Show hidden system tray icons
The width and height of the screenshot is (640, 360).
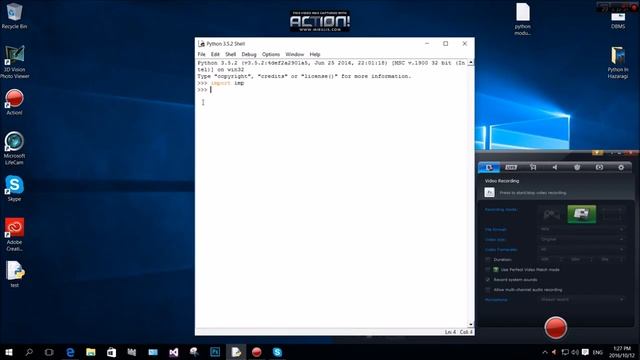(x=544, y=352)
